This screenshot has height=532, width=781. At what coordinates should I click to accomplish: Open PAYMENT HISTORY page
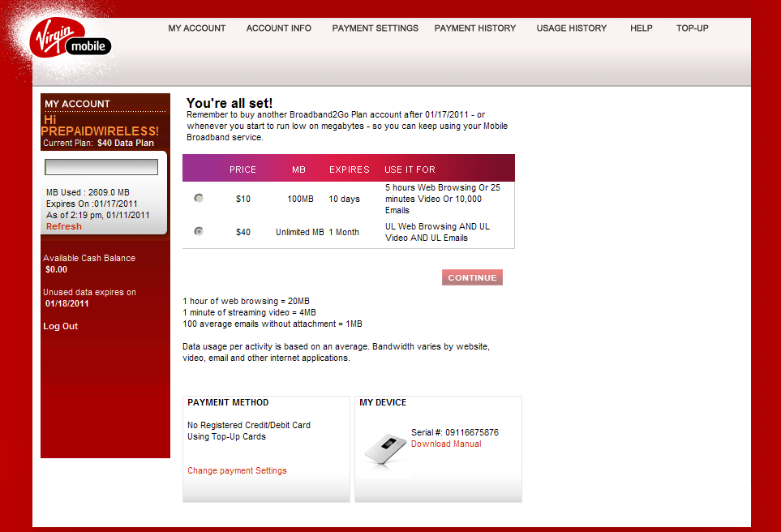point(474,28)
